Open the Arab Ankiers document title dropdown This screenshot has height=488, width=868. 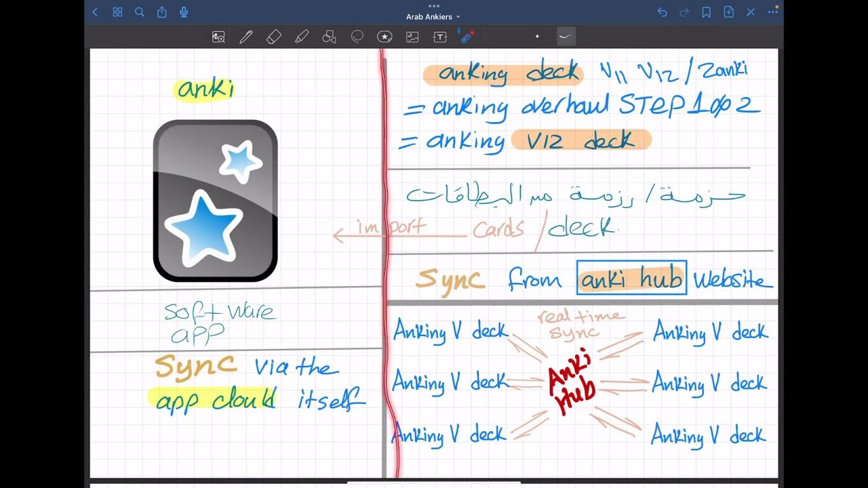point(433,17)
